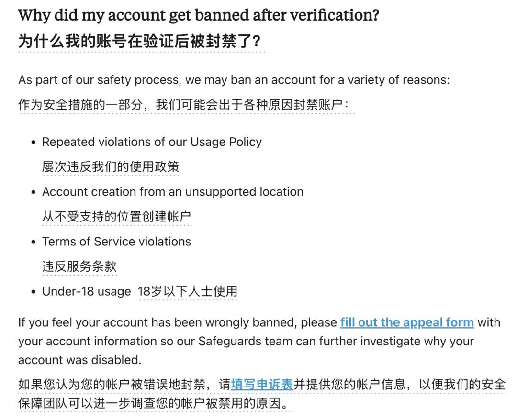The width and height of the screenshot is (517, 420).
Task: Click the English heading about banned account
Action: (199, 16)
